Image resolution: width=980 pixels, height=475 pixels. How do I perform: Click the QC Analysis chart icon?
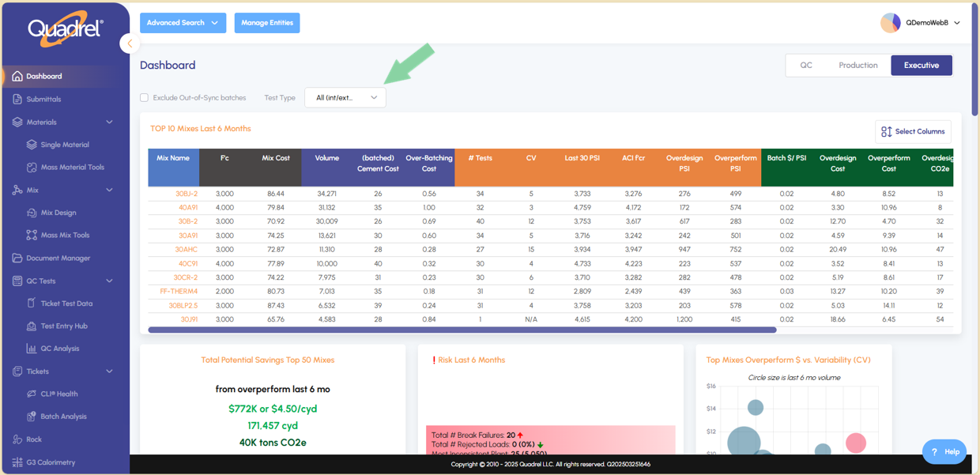coord(32,349)
